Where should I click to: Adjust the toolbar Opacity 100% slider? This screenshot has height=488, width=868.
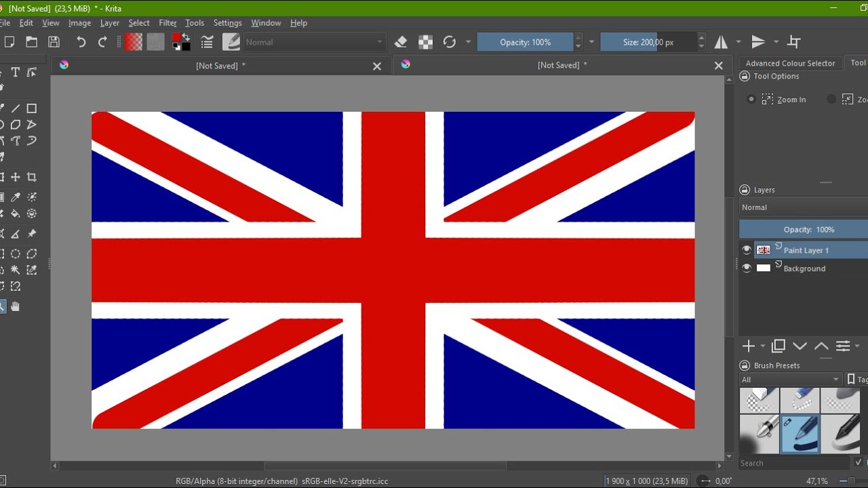(526, 42)
